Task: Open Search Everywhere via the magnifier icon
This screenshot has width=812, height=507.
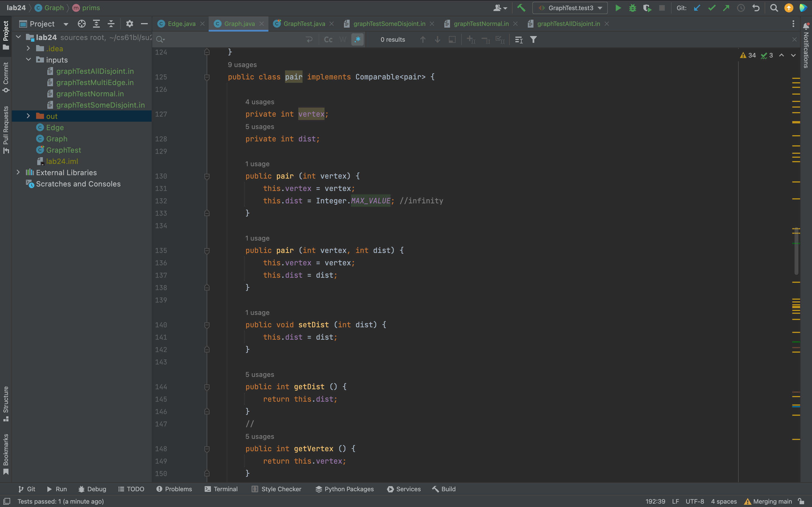Action: tap(774, 8)
